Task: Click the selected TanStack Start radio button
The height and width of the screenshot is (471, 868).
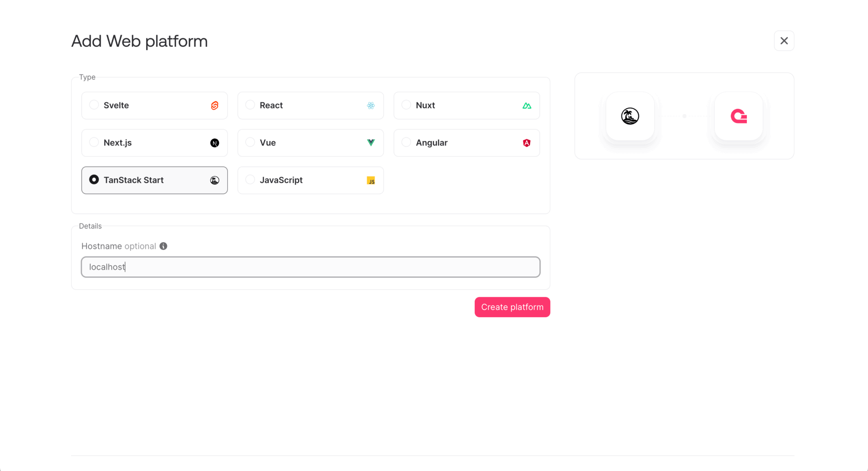Action: coord(94,179)
